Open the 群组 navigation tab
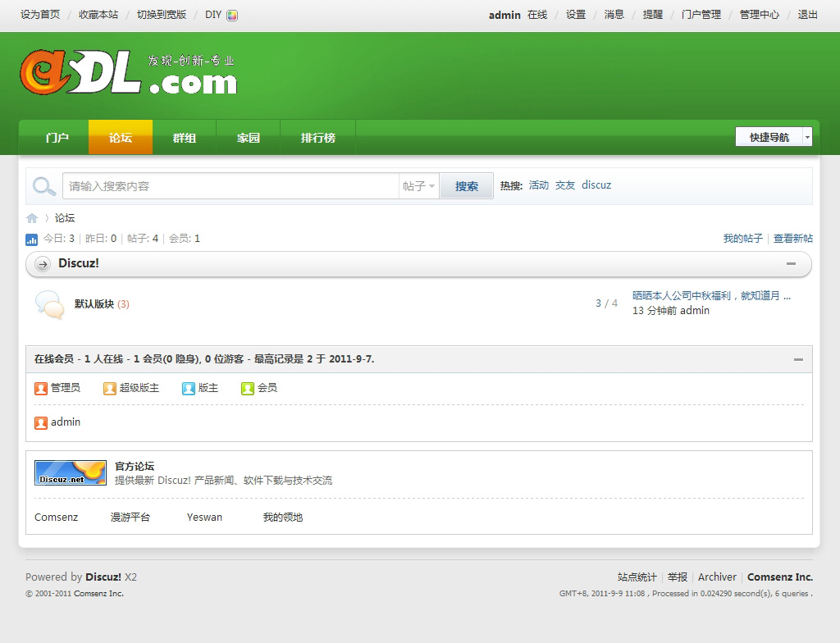 185,138
